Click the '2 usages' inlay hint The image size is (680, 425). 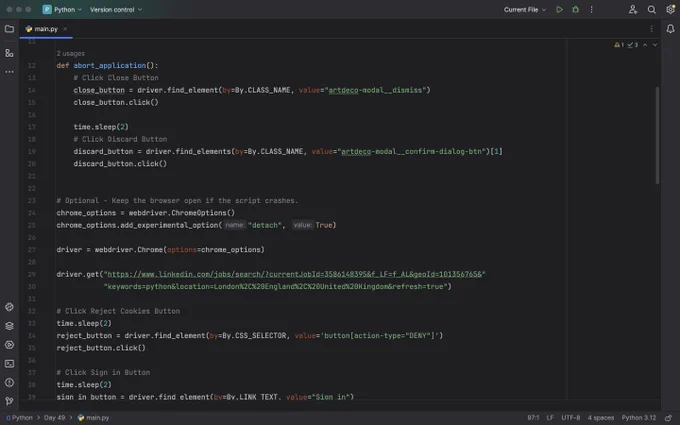click(71, 53)
